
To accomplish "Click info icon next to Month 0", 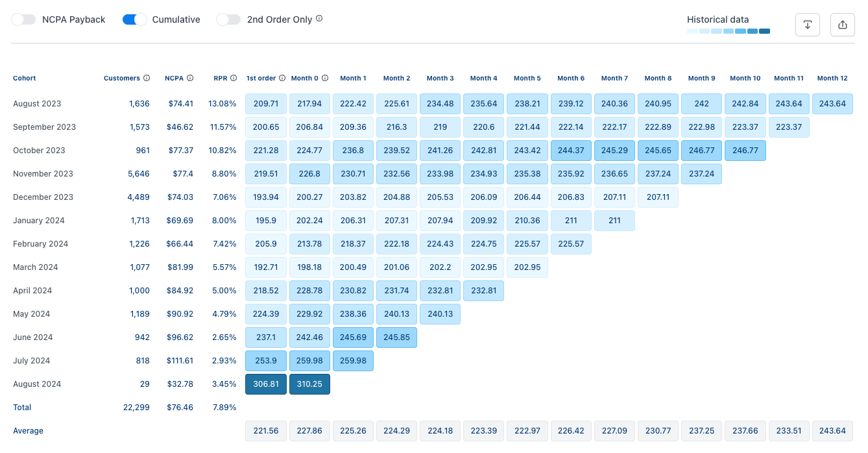I will pos(326,78).
